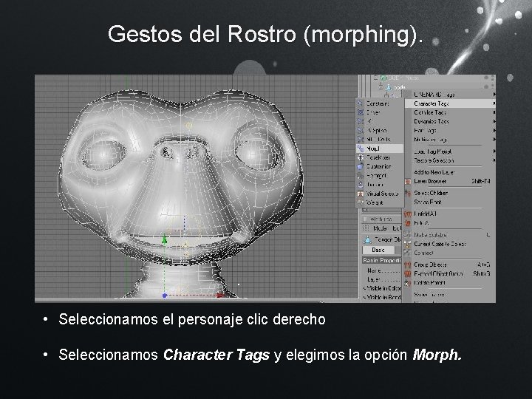Expand the Load Tag Preset submenu arrow
Image resolution: width=532 pixels, height=399 pixels.
tap(494, 151)
